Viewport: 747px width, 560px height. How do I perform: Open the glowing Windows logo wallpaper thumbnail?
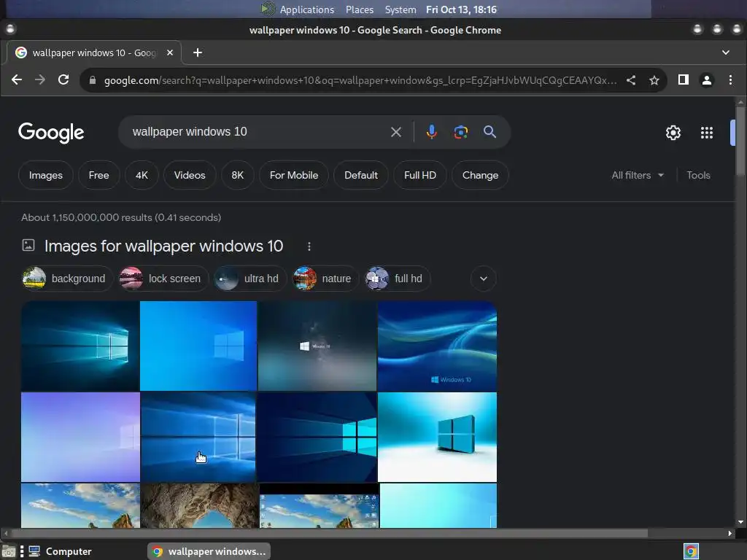(80, 346)
